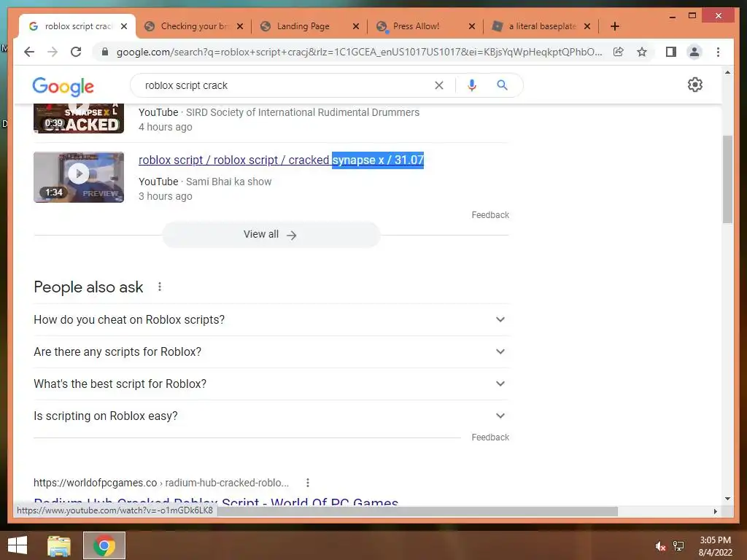The image size is (747, 560).
Task: Expand What's the best script for Roblox
Action: click(x=270, y=384)
